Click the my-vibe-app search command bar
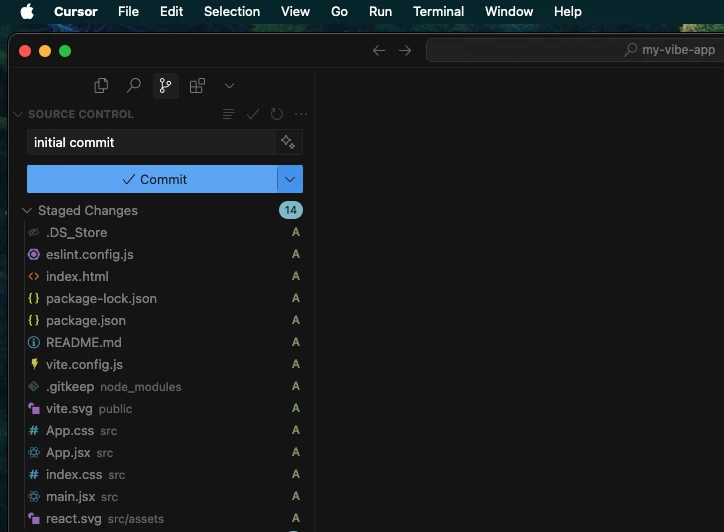 575,50
